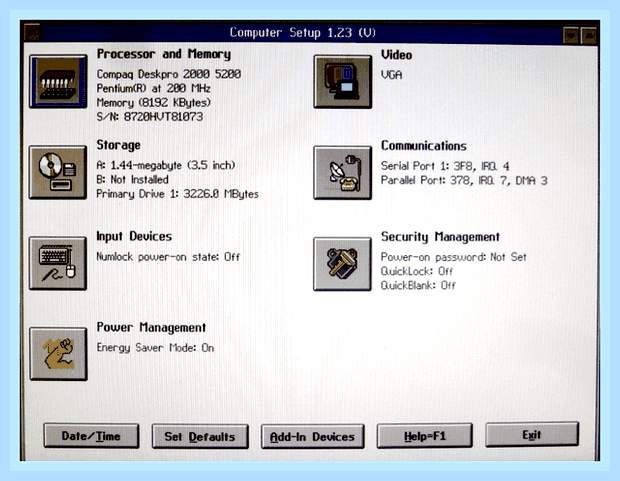Select the 'Communications' heading
This screenshot has width=620, height=481.
424,146
